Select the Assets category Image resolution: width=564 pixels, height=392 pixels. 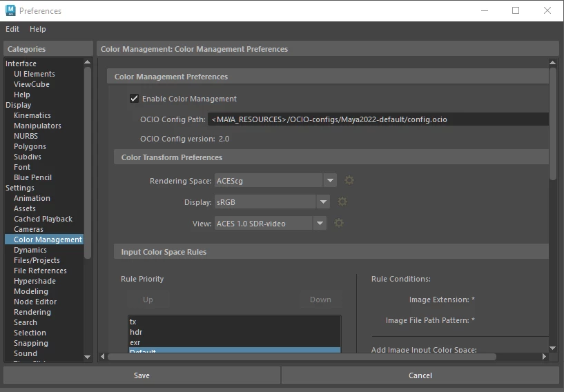click(25, 208)
